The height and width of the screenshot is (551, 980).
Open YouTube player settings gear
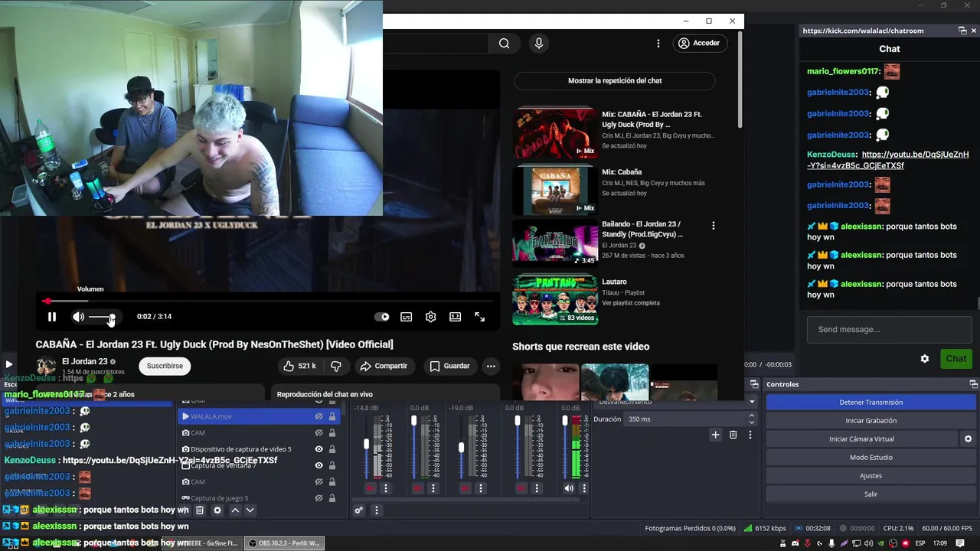[x=431, y=317]
